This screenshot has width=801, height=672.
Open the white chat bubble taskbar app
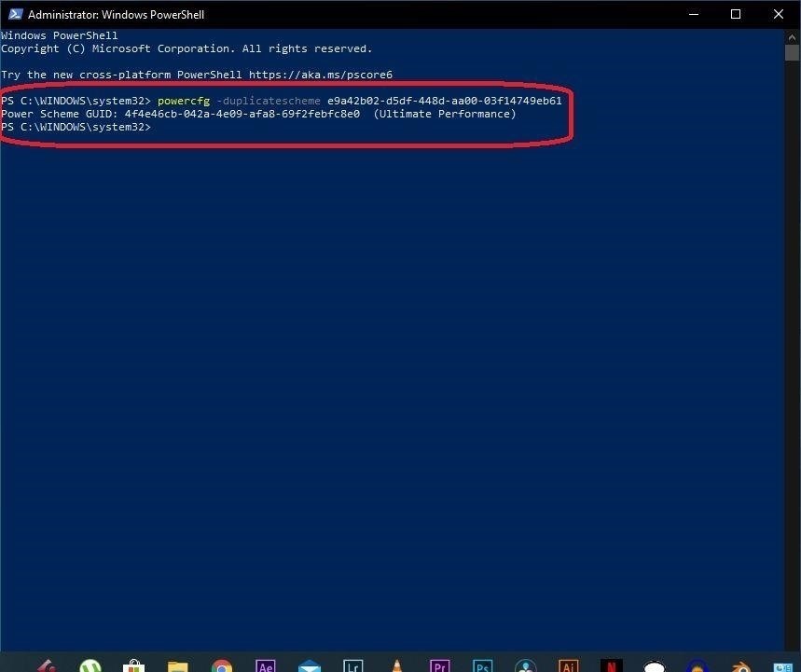tap(655, 665)
